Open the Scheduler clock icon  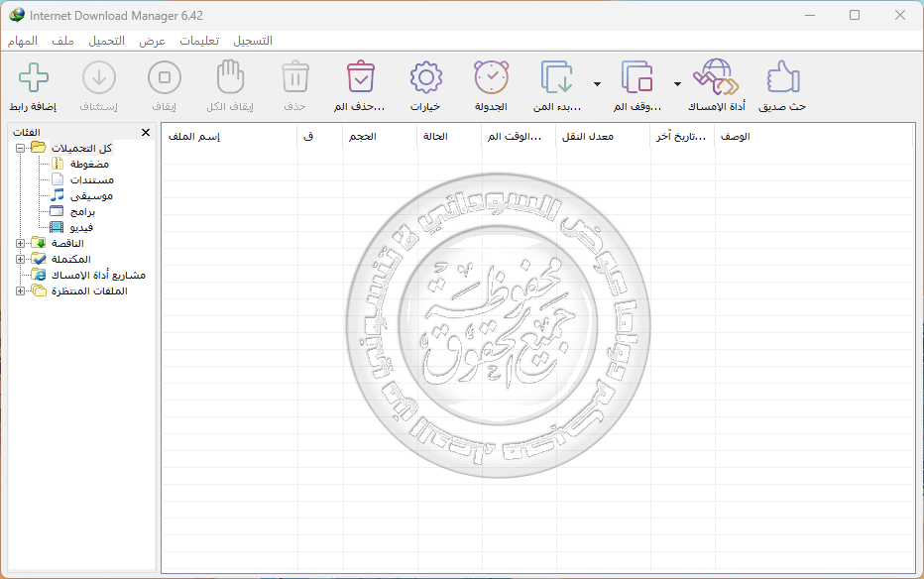click(491, 79)
